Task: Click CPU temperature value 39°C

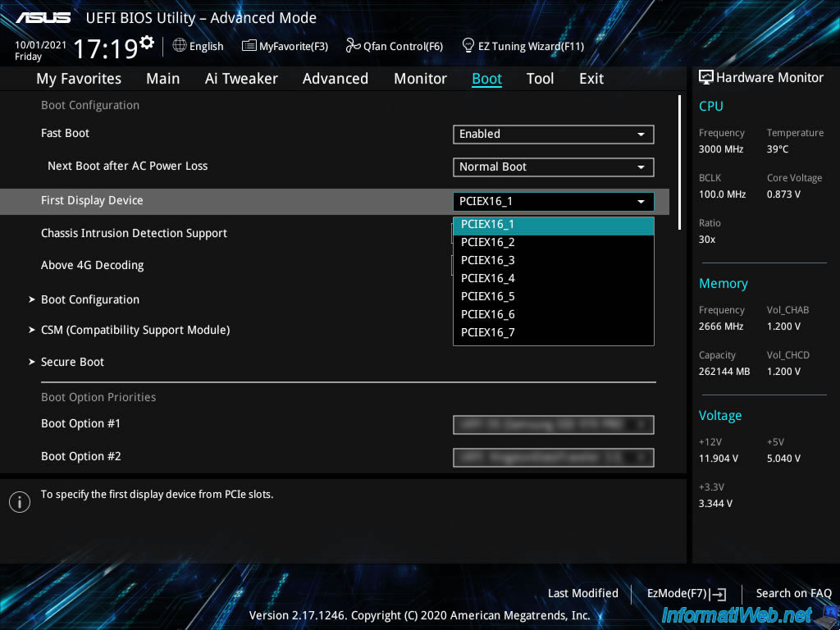Action: coord(778,149)
